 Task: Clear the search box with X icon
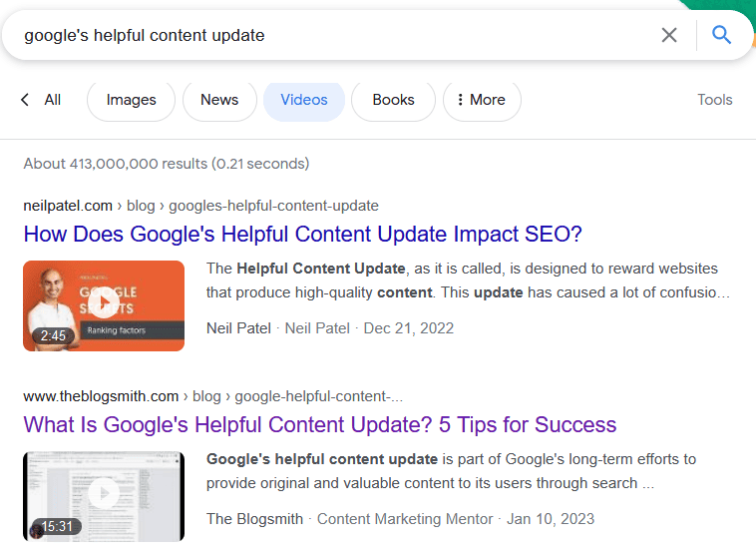669,35
